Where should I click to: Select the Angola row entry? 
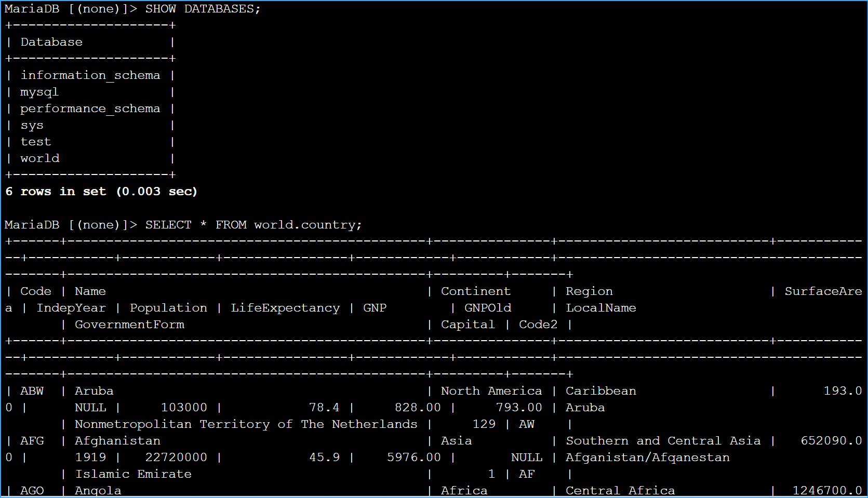click(x=98, y=490)
